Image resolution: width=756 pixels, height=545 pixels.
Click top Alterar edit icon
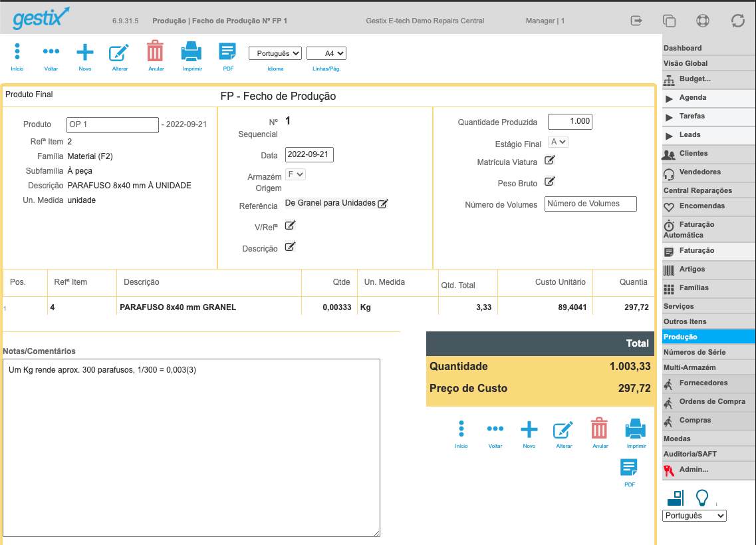[119, 52]
